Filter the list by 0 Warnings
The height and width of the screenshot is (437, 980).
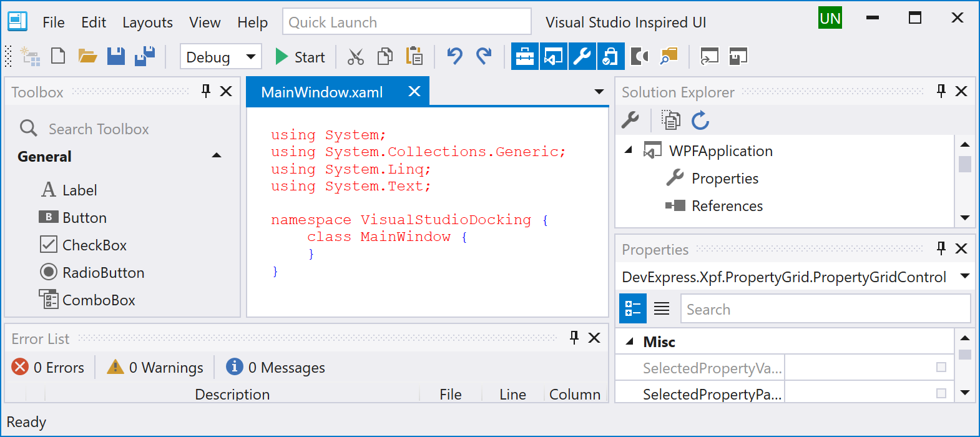point(155,368)
